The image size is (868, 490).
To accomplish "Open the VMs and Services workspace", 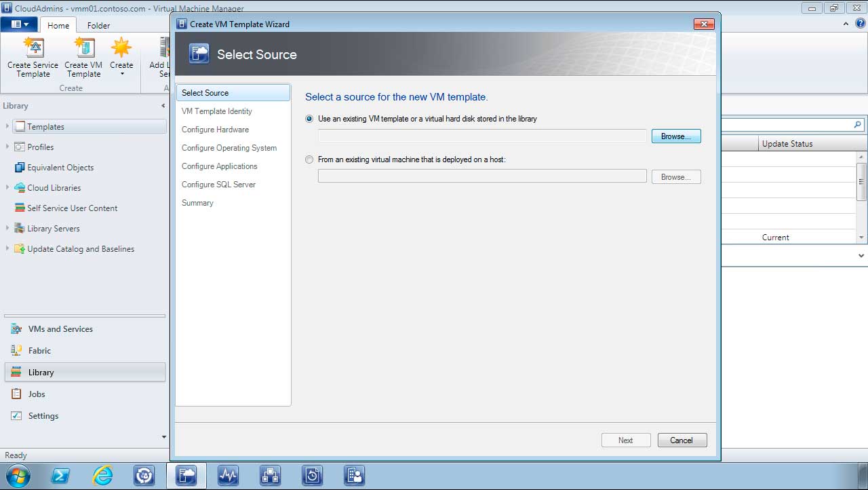I will click(85, 329).
